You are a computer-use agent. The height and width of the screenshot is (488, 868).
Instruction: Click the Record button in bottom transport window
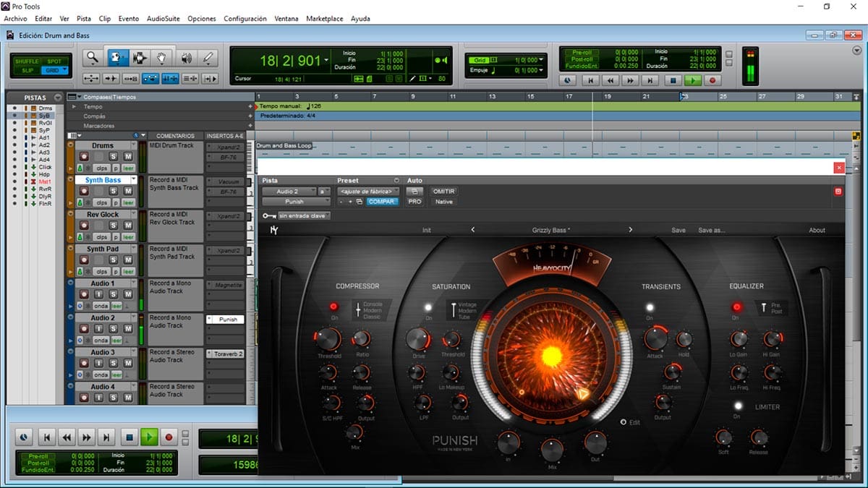pos(169,437)
